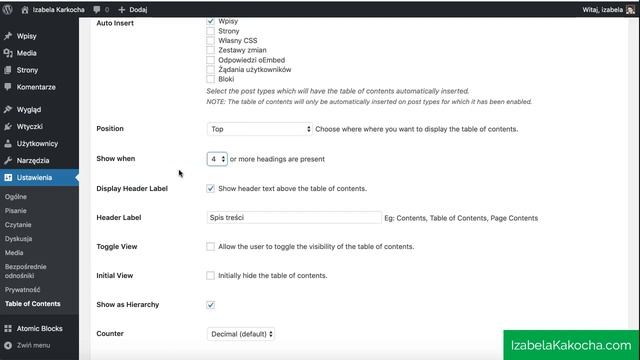The width and height of the screenshot is (640, 360).
Task: Open the Position dropdown set to Top
Action: [260, 129]
